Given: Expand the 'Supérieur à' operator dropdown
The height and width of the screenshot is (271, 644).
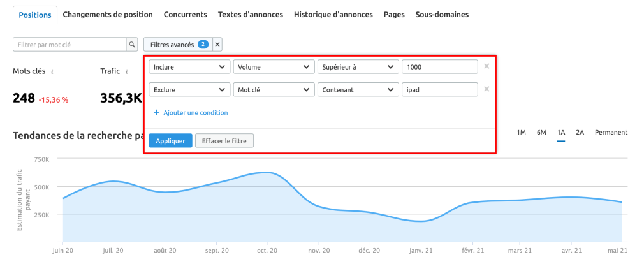Looking at the screenshot, I should (x=358, y=67).
